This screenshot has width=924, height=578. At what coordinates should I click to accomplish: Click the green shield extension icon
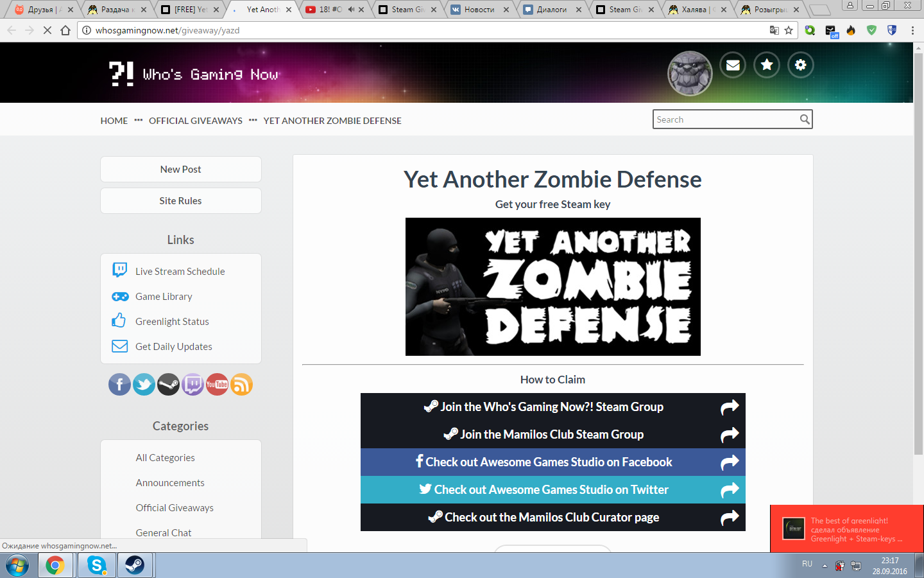coord(871,30)
